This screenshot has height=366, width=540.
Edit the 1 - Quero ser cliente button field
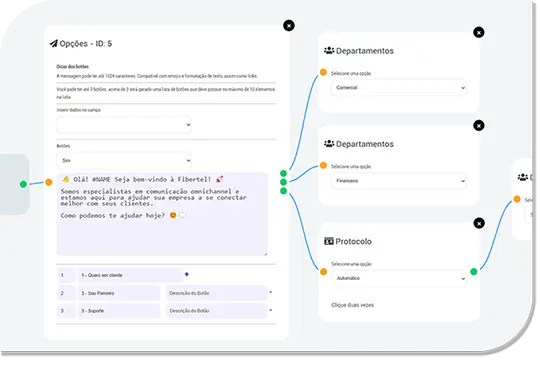[130, 275]
